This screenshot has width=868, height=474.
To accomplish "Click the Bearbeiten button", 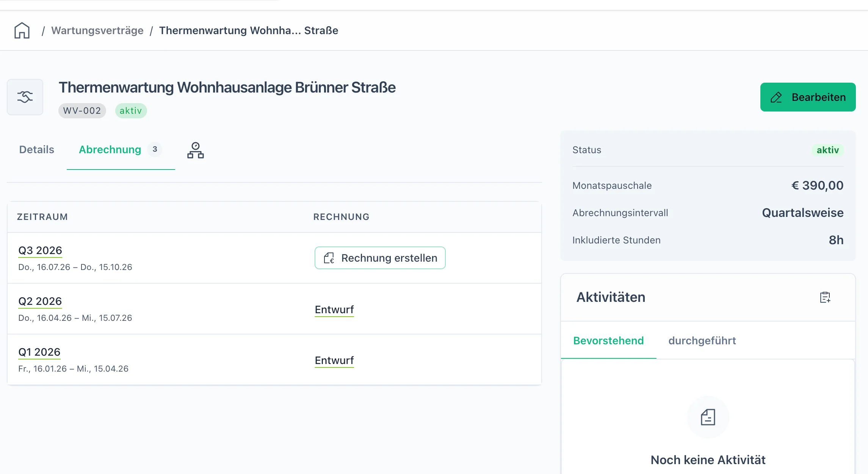I will [x=808, y=97].
